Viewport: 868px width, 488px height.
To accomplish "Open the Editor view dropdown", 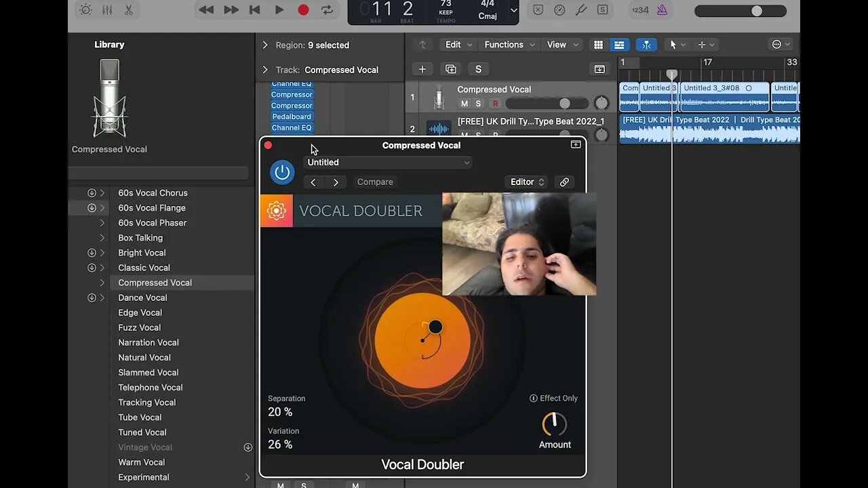I will pyautogui.click(x=527, y=182).
